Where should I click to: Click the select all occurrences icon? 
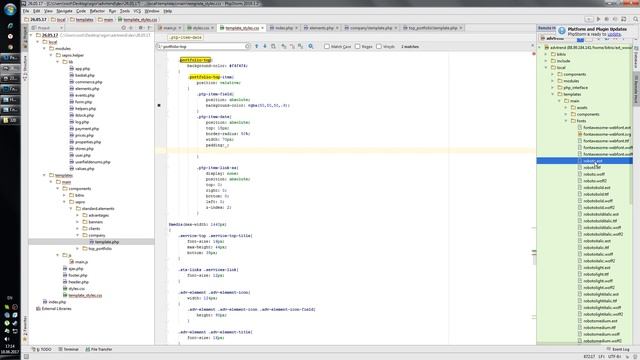[x=300, y=47]
